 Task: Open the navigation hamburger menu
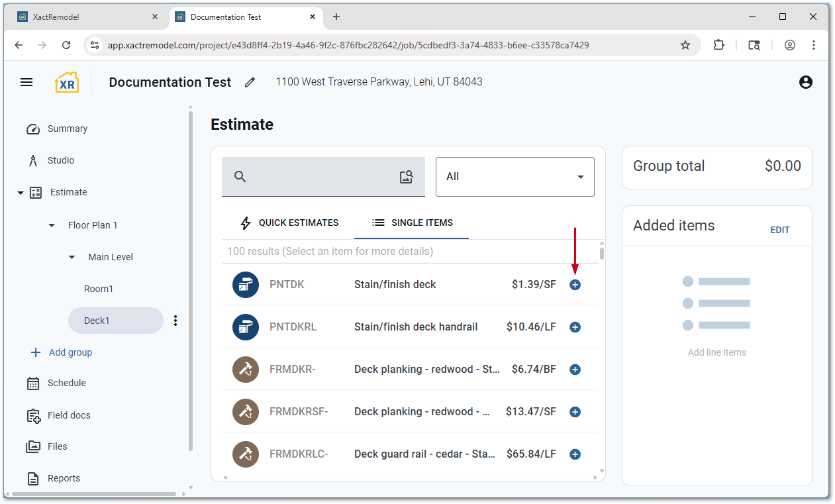(x=26, y=81)
